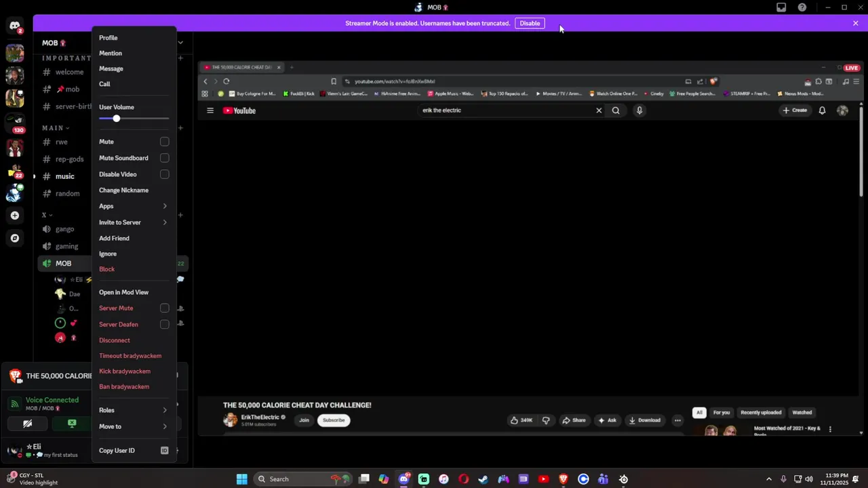The image size is (868, 488).
Task: Open Steam from the taskbar
Action: [484, 479]
